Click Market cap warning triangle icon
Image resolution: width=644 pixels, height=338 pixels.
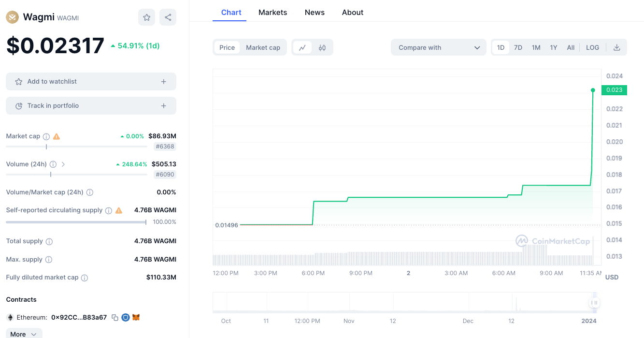57,136
